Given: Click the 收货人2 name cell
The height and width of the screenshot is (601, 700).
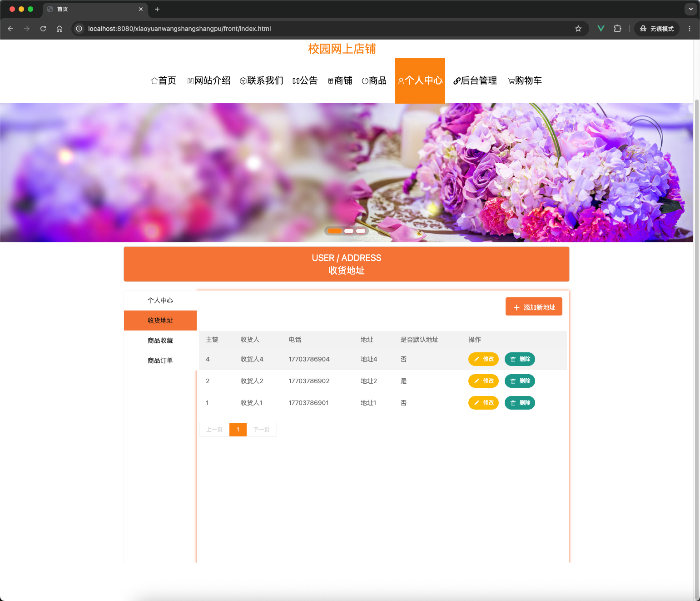Looking at the screenshot, I should tap(252, 381).
